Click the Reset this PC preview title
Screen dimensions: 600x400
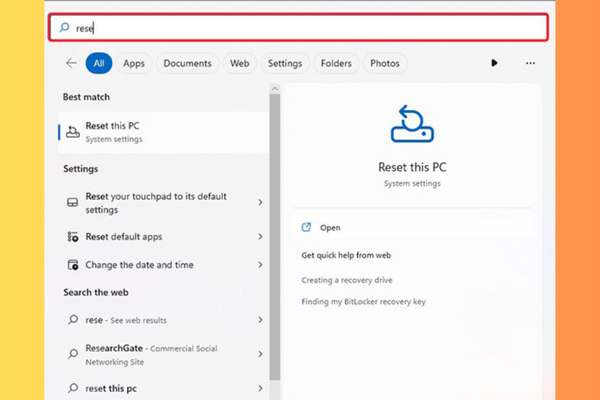pos(412,167)
